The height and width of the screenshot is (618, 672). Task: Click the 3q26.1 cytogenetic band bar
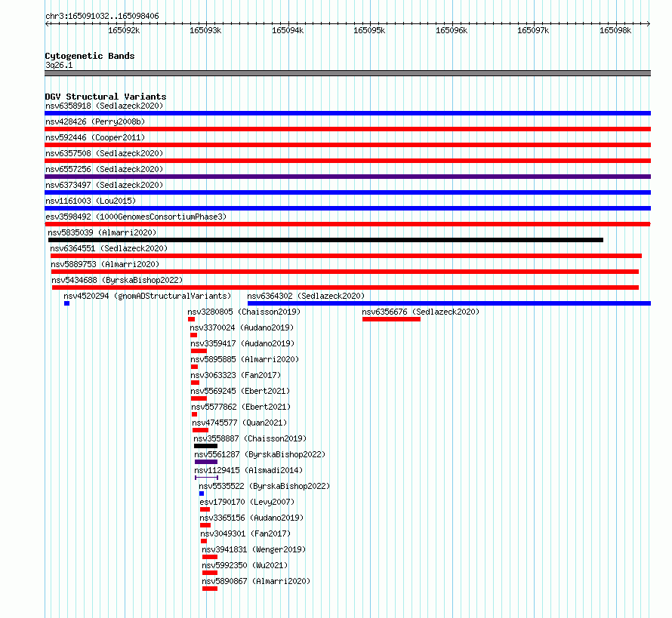tap(347, 73)
